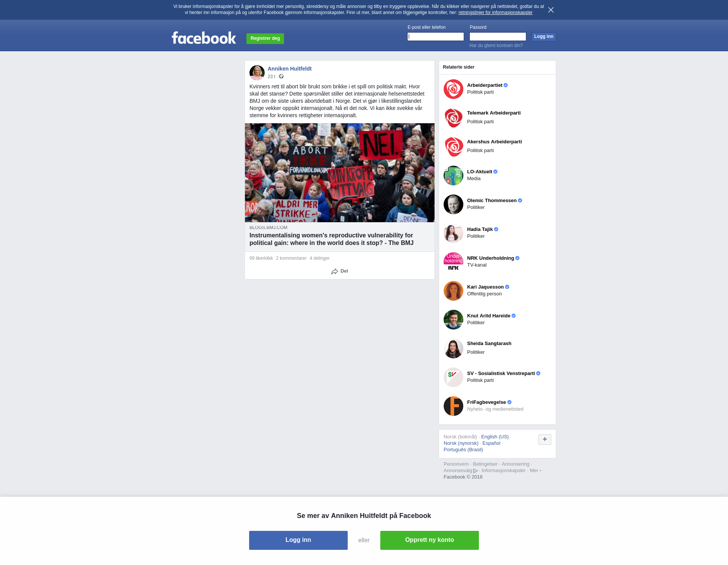Screen dimensions: 728x565
Task: Expand the Mer footer dropdown
Action: 535,471
